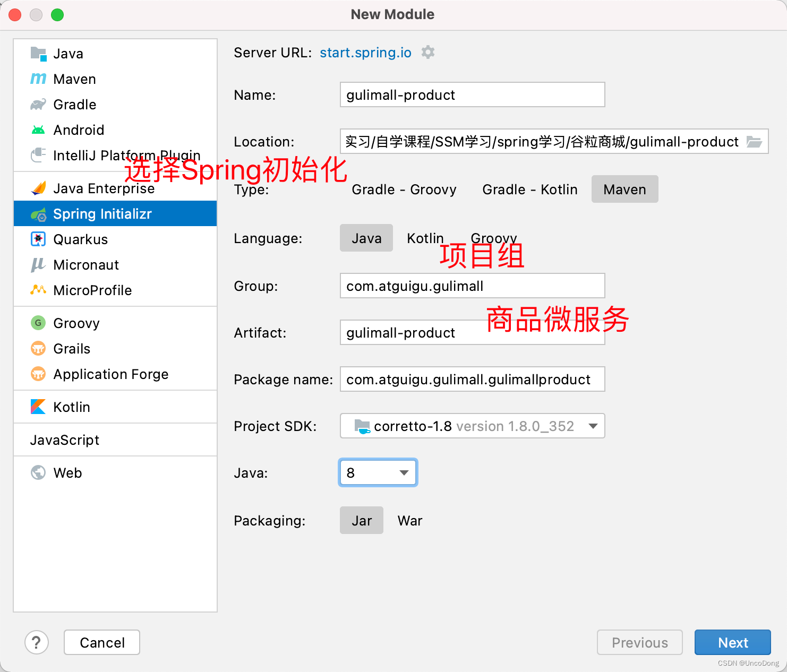
Task: Select JavaScript in the module list
Action: 115,440
